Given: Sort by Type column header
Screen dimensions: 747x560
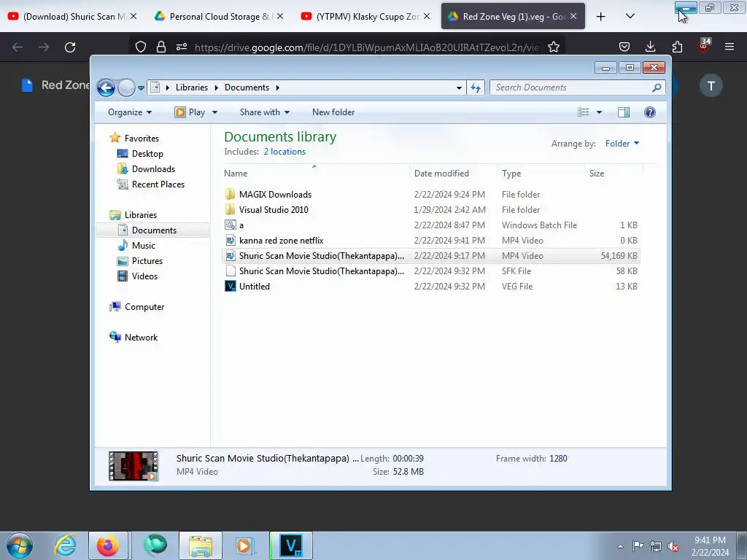Looking at the screenshot, I should (541, 174).
